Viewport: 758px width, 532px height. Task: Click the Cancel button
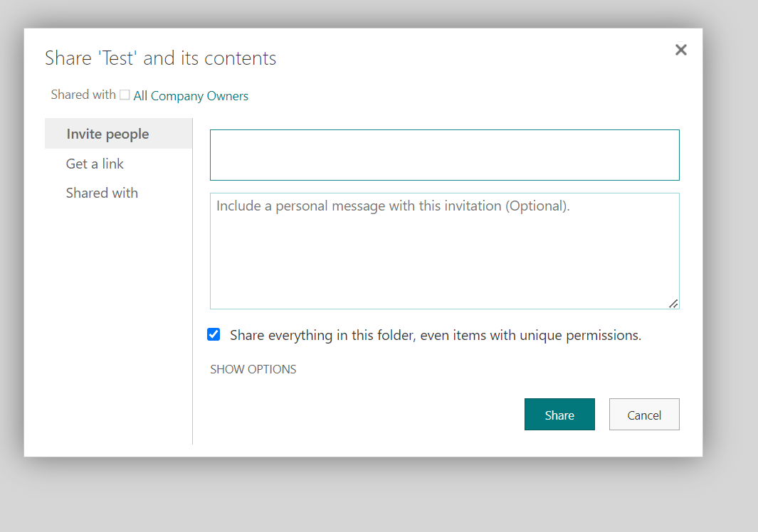pos(644,415)
